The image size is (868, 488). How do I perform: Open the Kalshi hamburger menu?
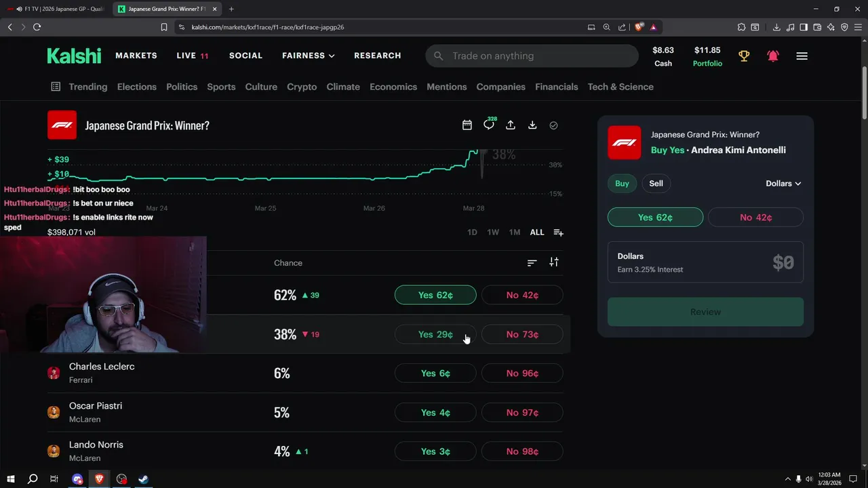coord(802,56)
